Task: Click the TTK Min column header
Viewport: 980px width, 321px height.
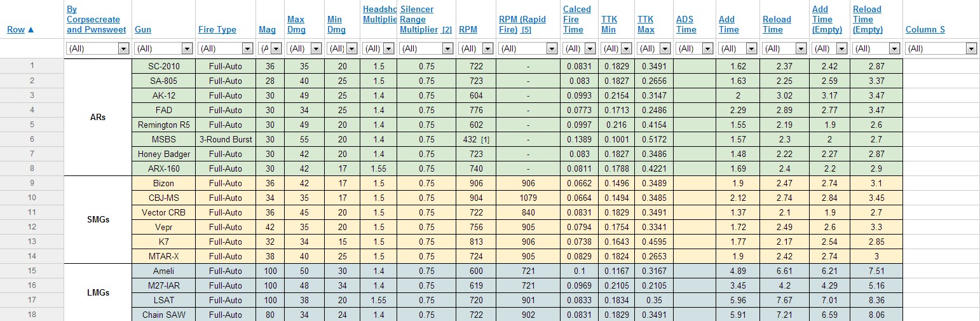Action: point(609,25)
